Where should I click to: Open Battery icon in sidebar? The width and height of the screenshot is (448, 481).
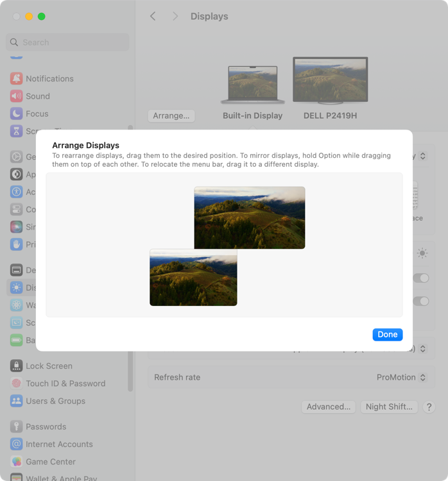tap(16, 340)
